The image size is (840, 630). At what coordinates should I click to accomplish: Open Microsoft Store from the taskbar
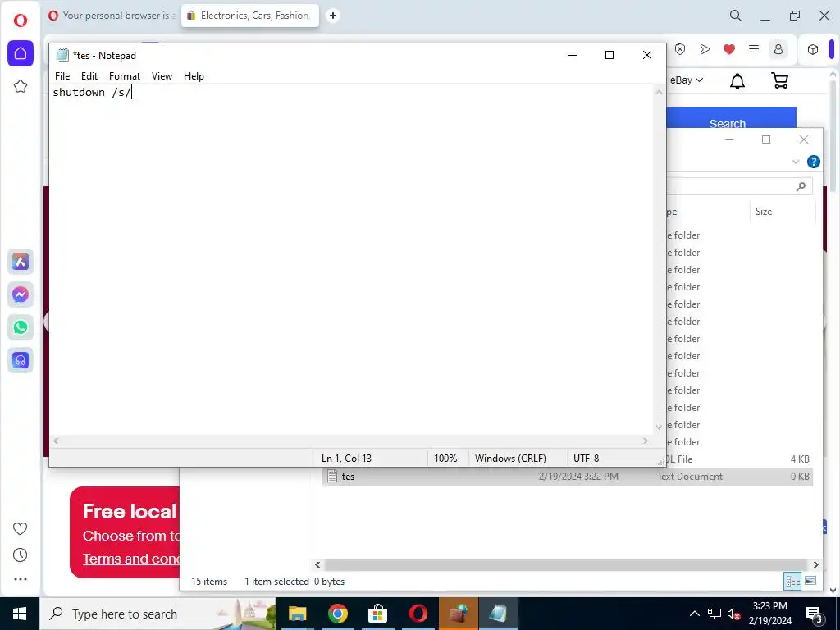tap(377, 614)
